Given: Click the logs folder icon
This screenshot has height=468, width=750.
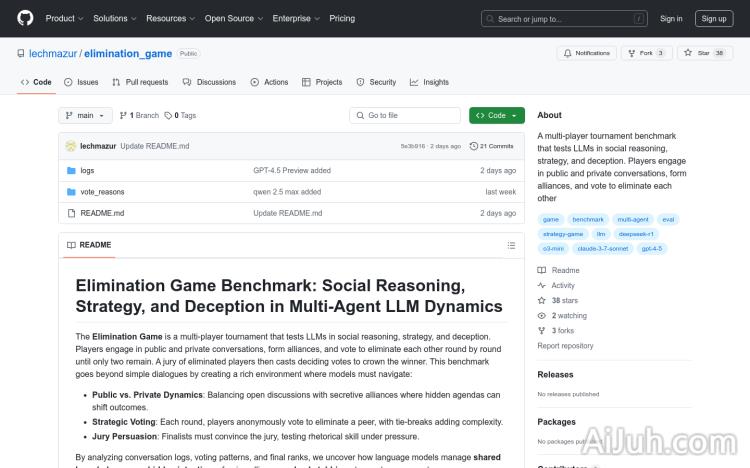Looking at the screenshot, I should (71, 171).
